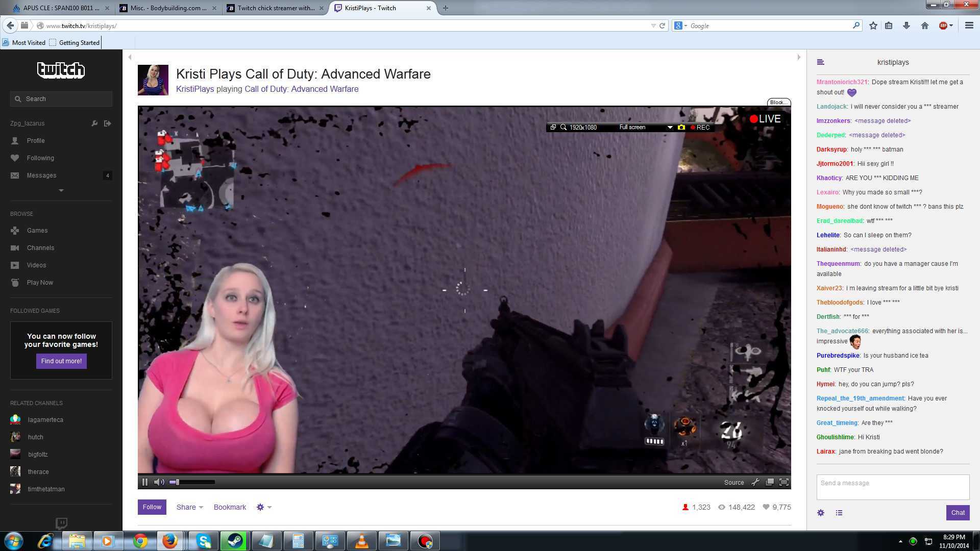The image size is (980, 551).
Task: Click the KristiPlays channel name link
Action: click(195, 89)
